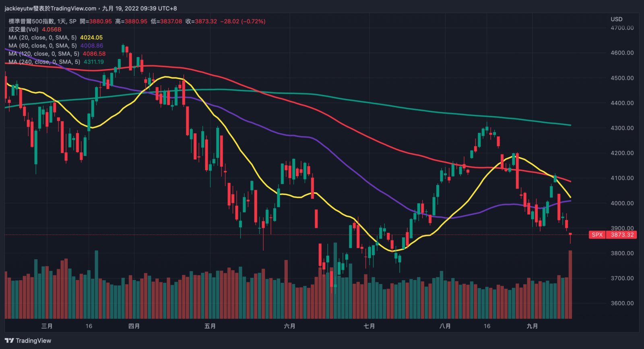Select the MA 240 indicator legend
The image size is (644, 349).
tap(43, 62)
